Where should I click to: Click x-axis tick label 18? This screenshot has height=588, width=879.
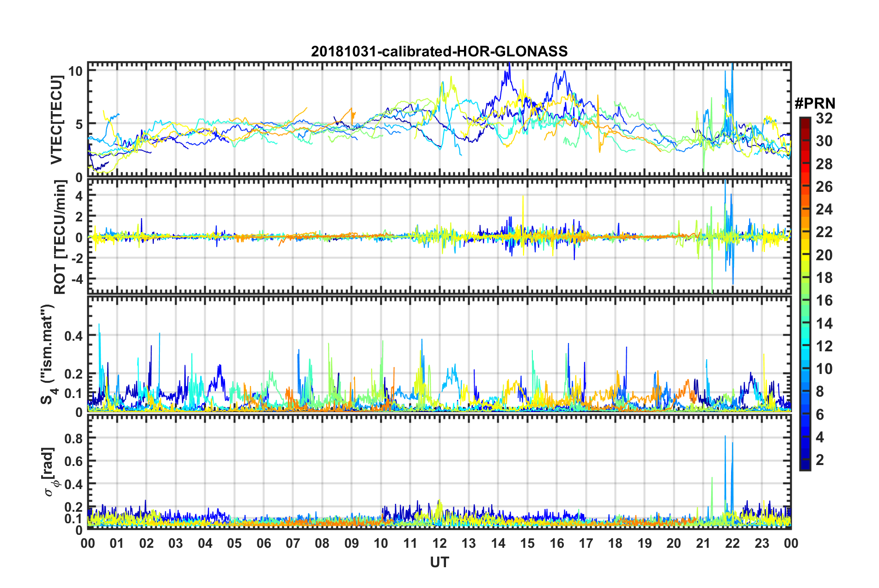615,543
